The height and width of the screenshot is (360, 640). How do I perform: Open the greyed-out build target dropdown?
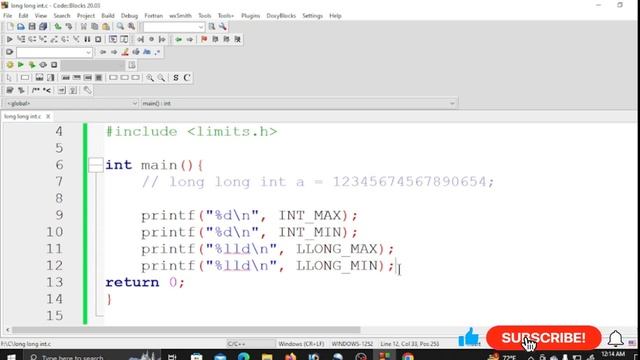click(93, 65)
